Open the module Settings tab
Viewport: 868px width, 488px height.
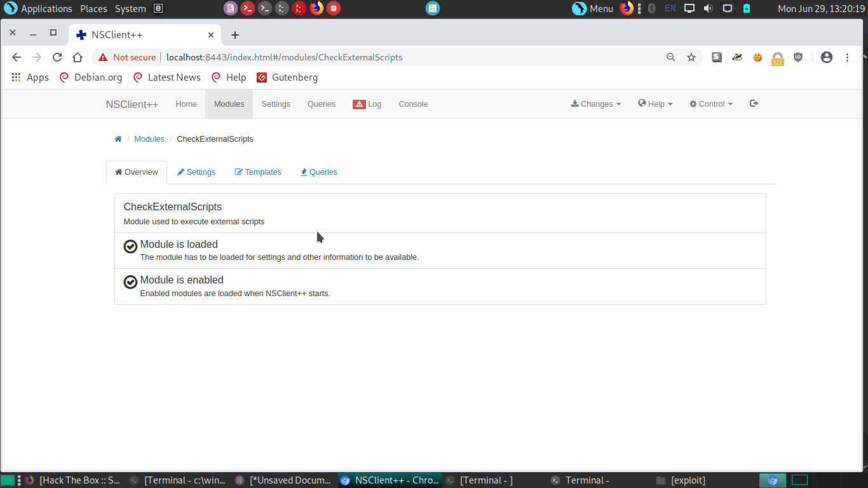coord(196,172)
